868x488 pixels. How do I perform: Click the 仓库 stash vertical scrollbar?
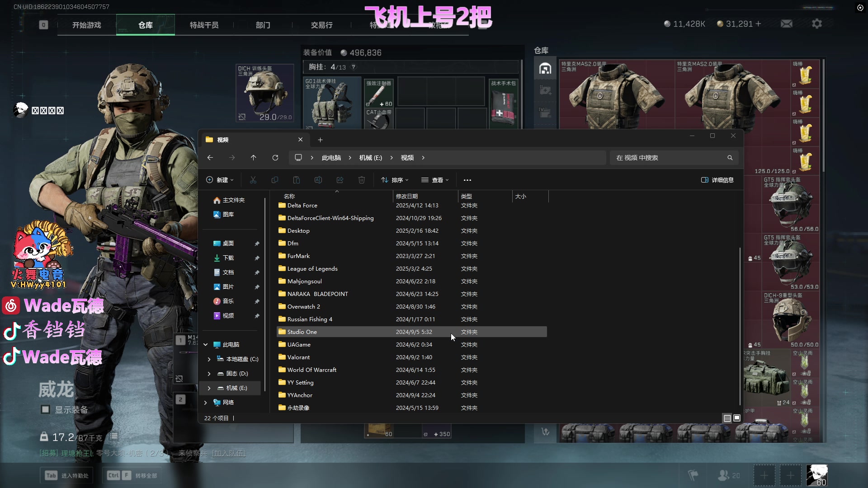(x=823, y=115)
